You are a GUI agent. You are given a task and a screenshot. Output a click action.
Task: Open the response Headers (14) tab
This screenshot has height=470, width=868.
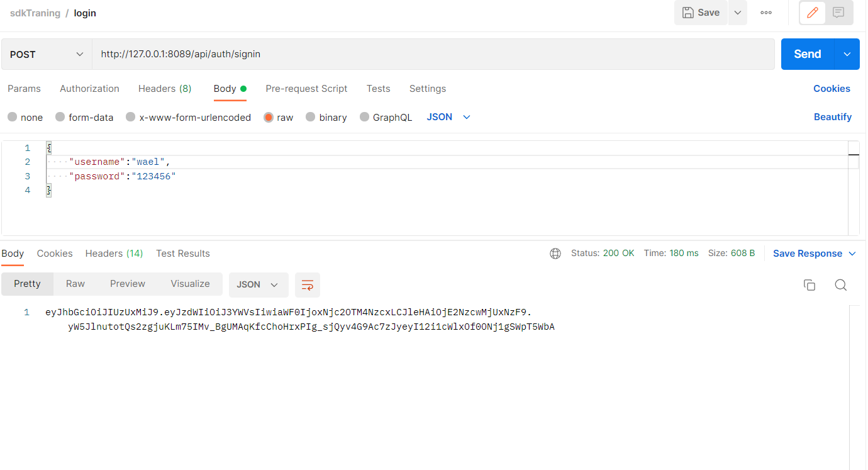pos(114,254)
